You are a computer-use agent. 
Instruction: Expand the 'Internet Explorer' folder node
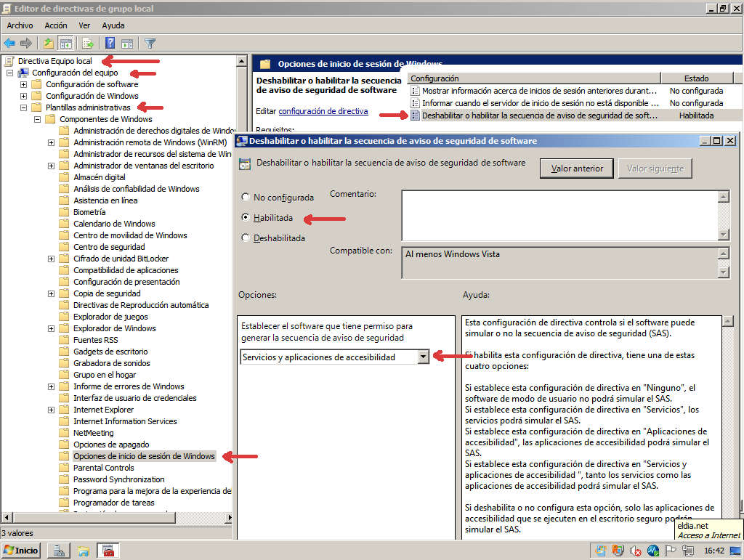pos(52,410)
